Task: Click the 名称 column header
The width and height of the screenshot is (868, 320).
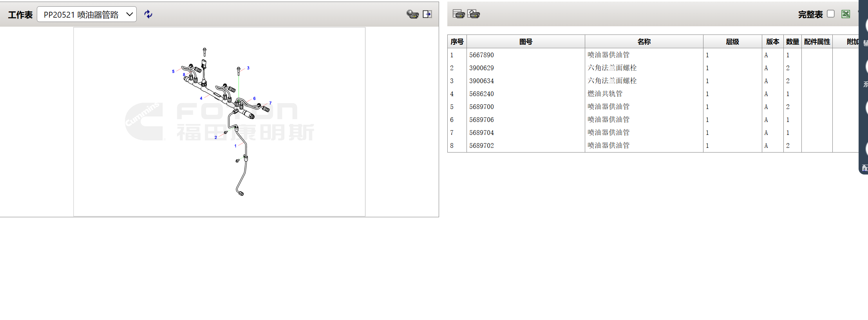Action: click(x=644, y=42)
